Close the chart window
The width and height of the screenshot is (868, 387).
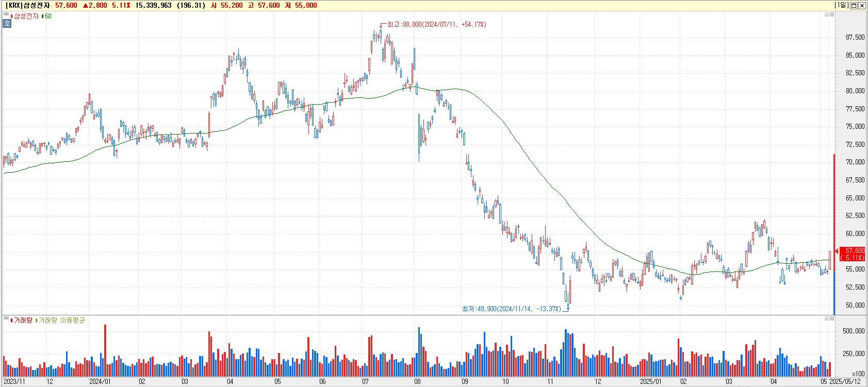(862, 5)
